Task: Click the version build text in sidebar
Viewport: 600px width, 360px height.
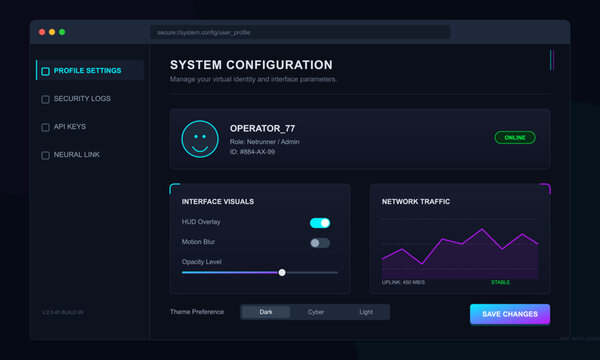Action: pos(62,312)
